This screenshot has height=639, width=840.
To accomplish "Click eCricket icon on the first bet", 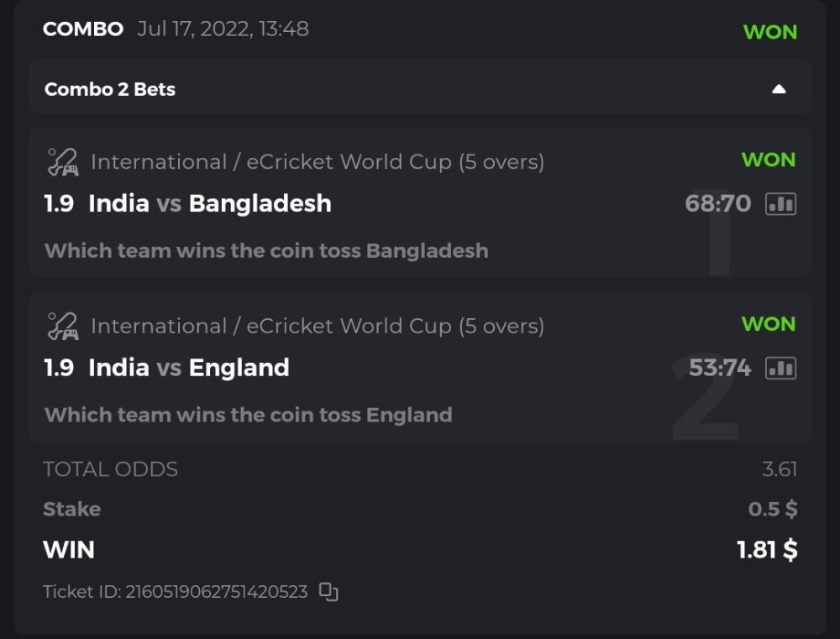I will (x=62, y=162).
